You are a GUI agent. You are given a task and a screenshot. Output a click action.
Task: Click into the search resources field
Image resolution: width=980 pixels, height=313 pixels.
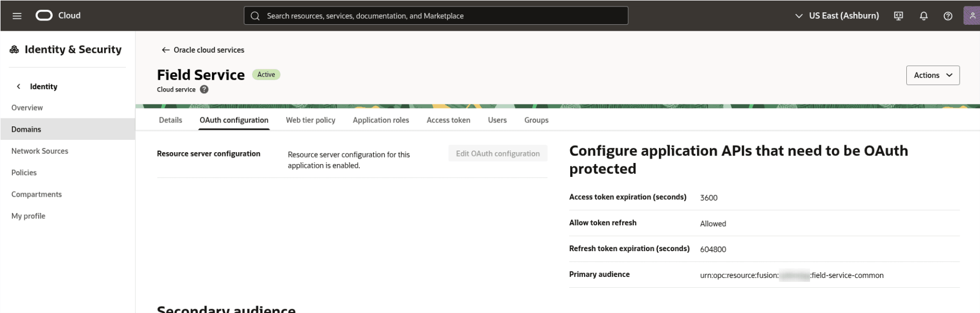tap(436, 16)
